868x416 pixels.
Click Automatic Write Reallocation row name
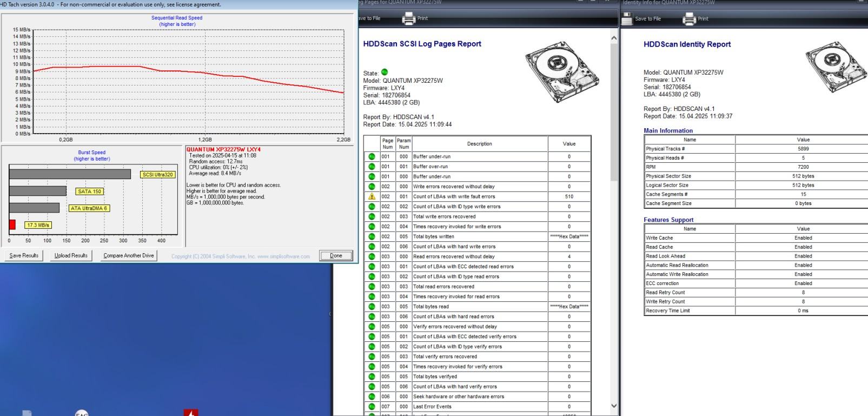point(677,274)
